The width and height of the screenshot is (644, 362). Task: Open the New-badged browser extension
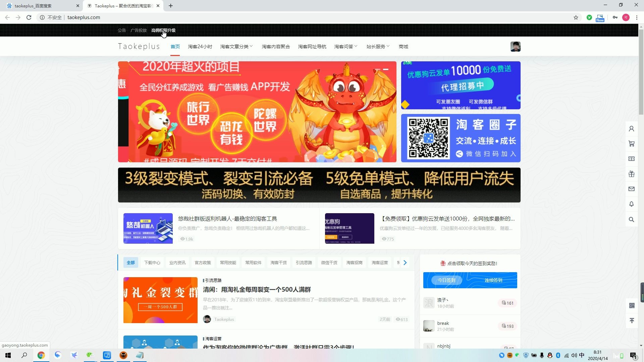(x=600, y=18)
